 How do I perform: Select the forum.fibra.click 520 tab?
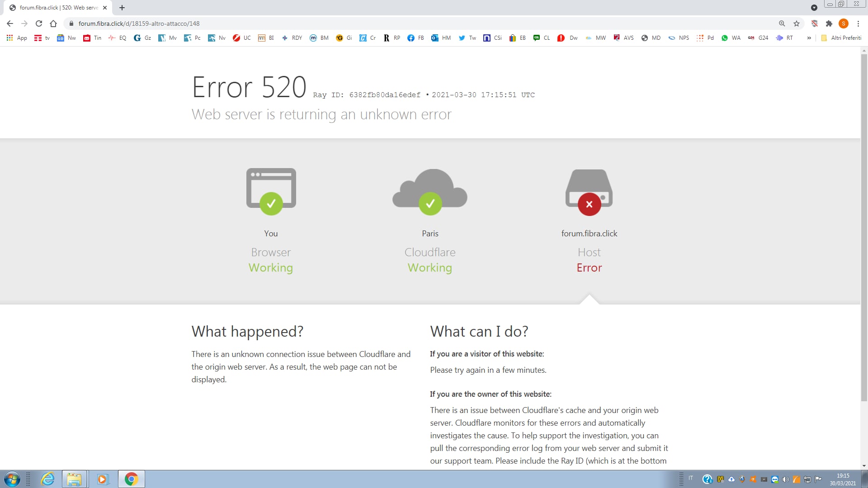click(58, 8)
